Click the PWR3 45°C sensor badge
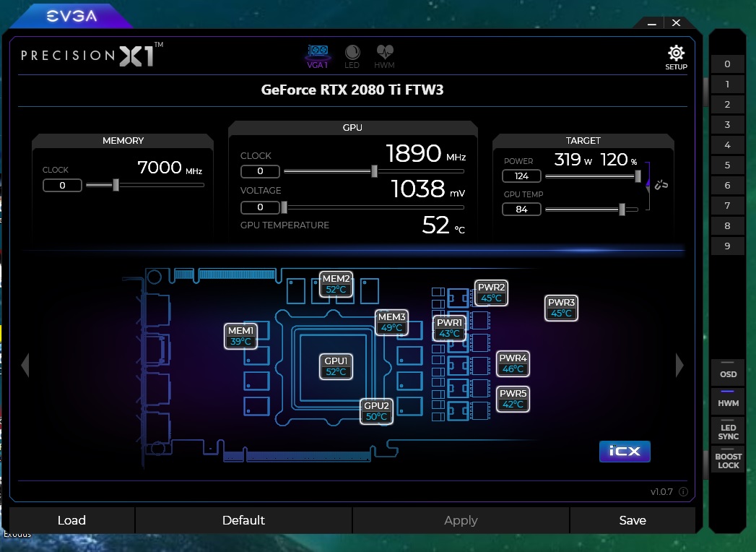This screenshot has height=552, width=756. click(x=561, y=308)
